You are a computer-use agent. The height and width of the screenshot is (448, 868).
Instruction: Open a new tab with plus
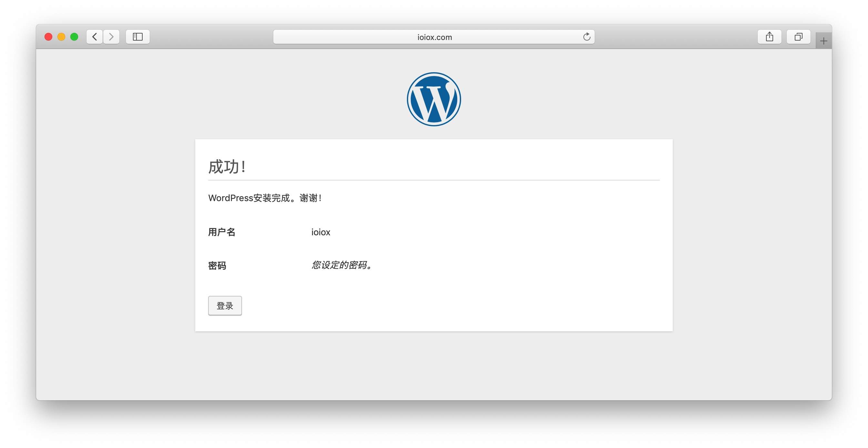tap(823, 41)
